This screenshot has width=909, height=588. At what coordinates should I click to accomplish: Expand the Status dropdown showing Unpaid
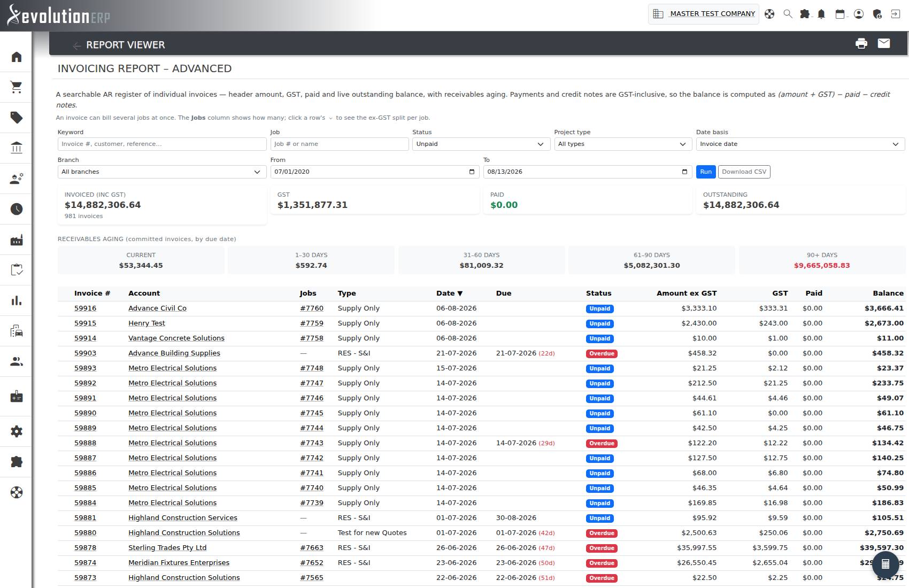click(481, 144)
